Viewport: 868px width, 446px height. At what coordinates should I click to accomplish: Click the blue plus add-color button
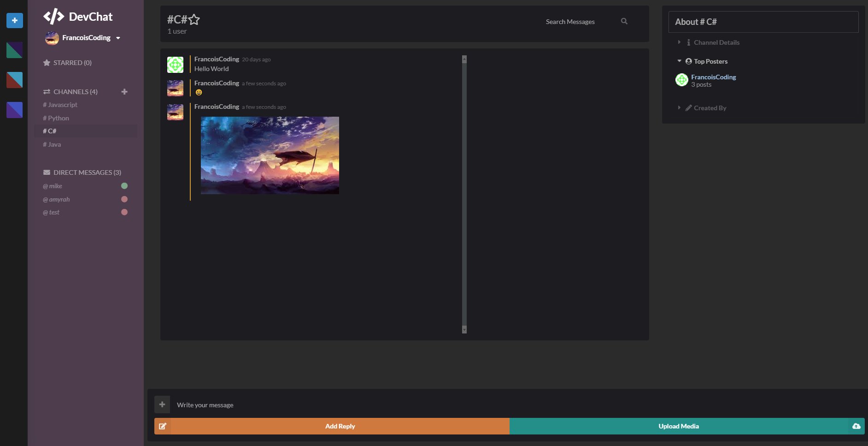click(x=15, y=20)
